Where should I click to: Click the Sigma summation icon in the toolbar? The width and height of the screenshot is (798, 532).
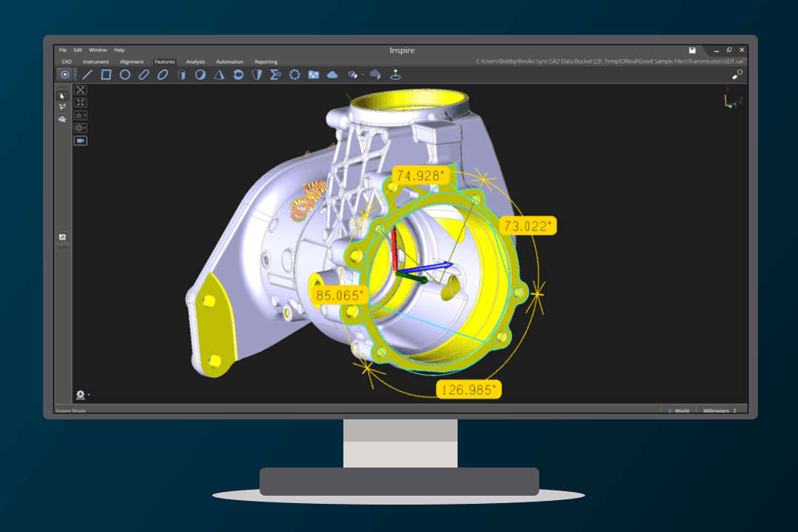pos(274,74)
